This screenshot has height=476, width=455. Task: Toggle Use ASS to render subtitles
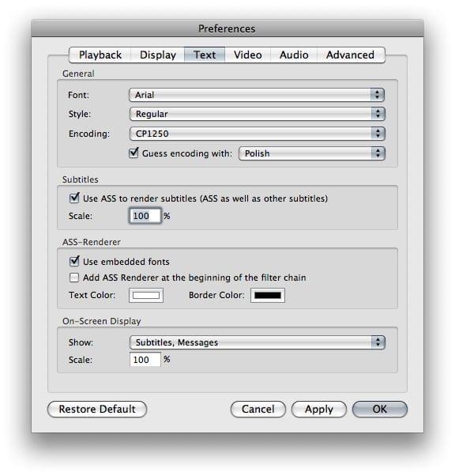[74, 198]
